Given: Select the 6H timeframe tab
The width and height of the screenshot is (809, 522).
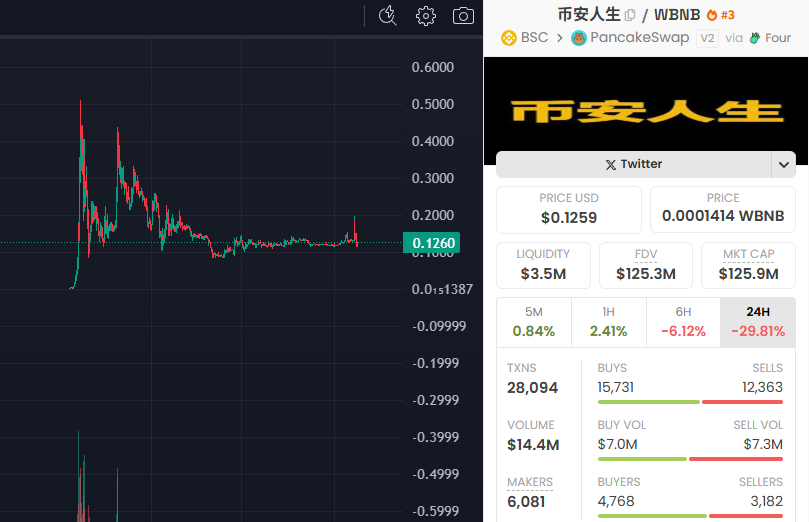Looking at the screenshot, I should tap(683, 322).
